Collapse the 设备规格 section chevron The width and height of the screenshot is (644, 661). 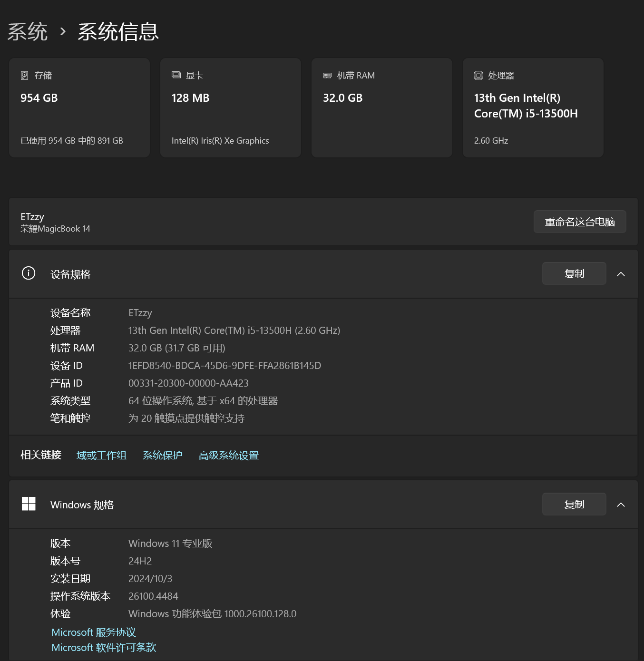coord(621,274)
